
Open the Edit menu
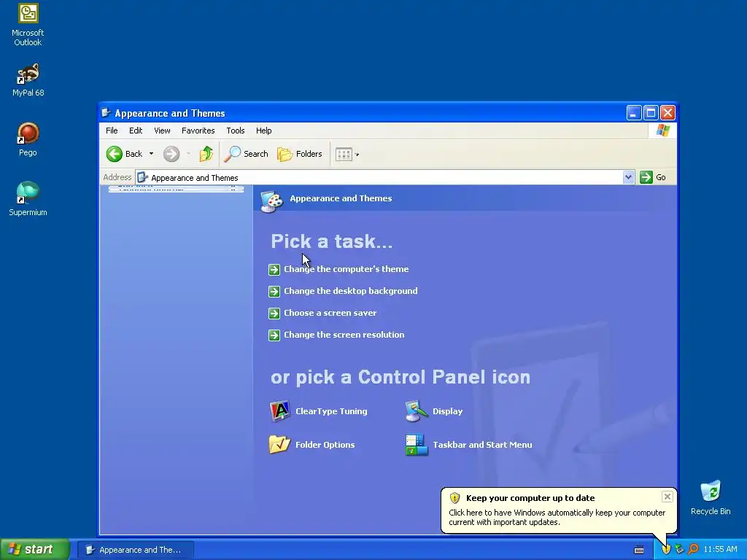tap(136, 131)
